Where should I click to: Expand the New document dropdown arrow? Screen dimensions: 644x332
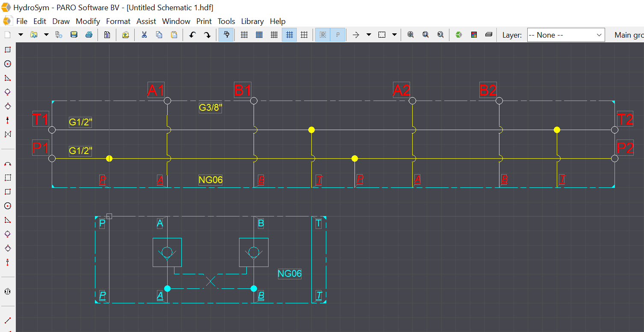pyautogui.click(x=20, y=35)
